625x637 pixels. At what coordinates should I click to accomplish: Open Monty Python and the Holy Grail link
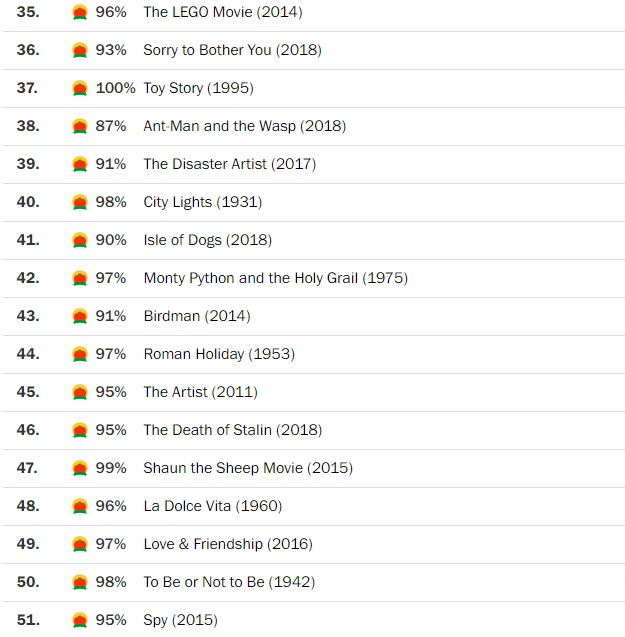click(x=275, y=278)
